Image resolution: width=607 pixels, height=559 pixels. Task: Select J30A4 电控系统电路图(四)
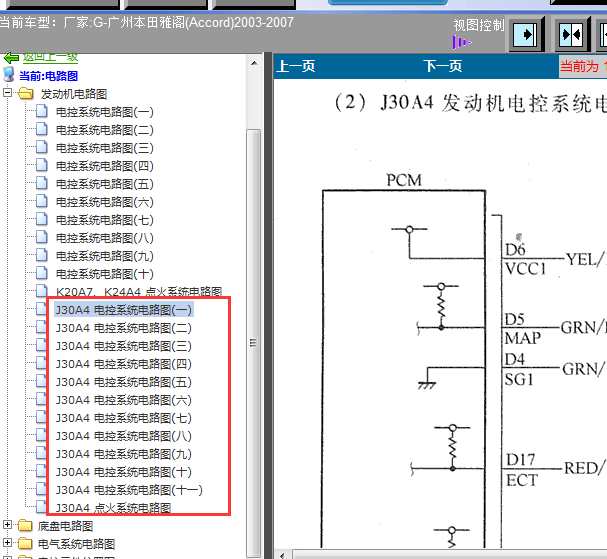point(123,364)
